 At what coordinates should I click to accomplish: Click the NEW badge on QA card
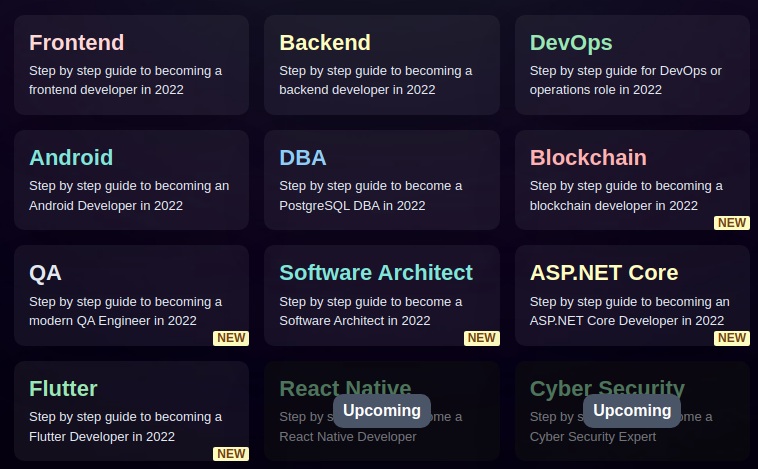pos(231,338)
